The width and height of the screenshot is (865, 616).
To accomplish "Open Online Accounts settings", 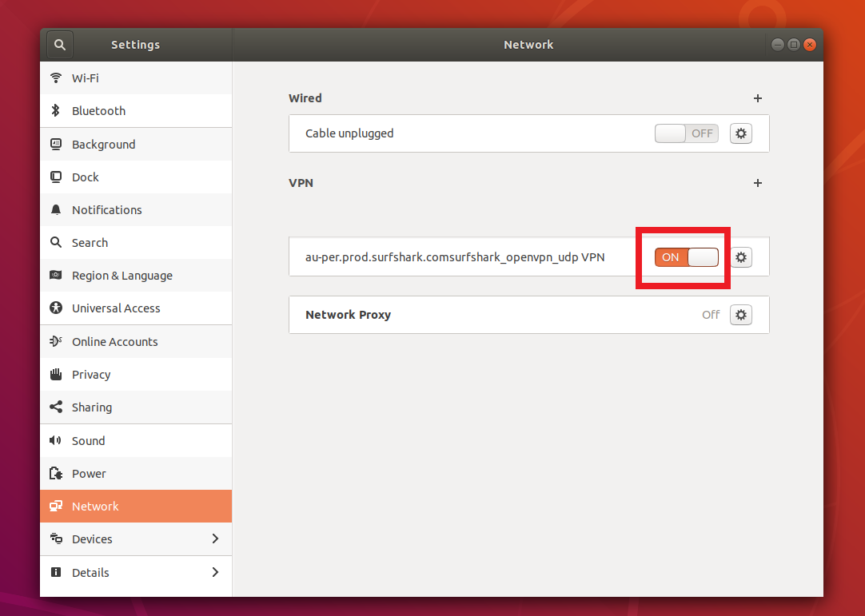I will (x=114, y=342).
